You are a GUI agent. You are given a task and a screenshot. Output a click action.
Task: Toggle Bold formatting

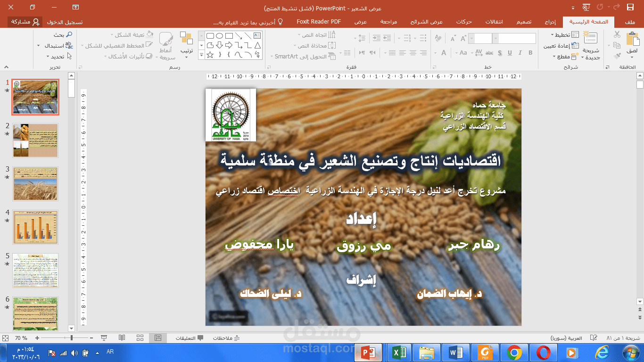coord(530,53)
